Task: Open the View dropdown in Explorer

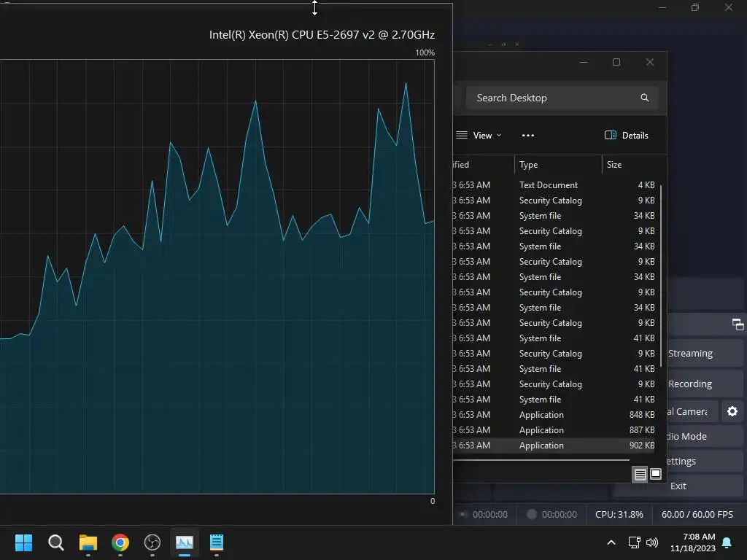Action: pos(479,136)
